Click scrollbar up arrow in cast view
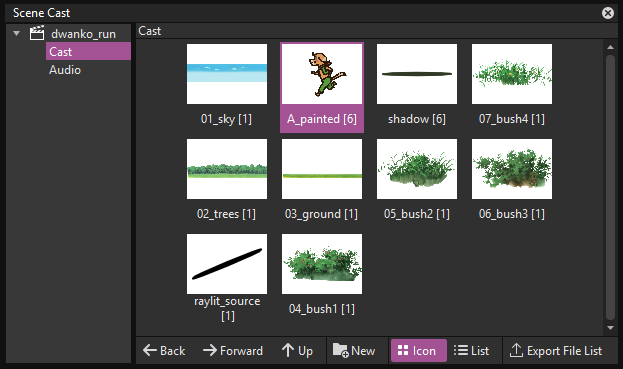This screenshot has width=623, height=369. coord(611,47)
